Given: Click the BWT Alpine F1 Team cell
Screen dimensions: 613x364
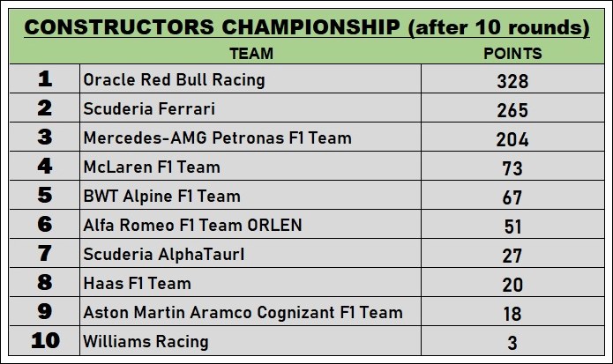Looking at the screenshot, I should point(161,196).
